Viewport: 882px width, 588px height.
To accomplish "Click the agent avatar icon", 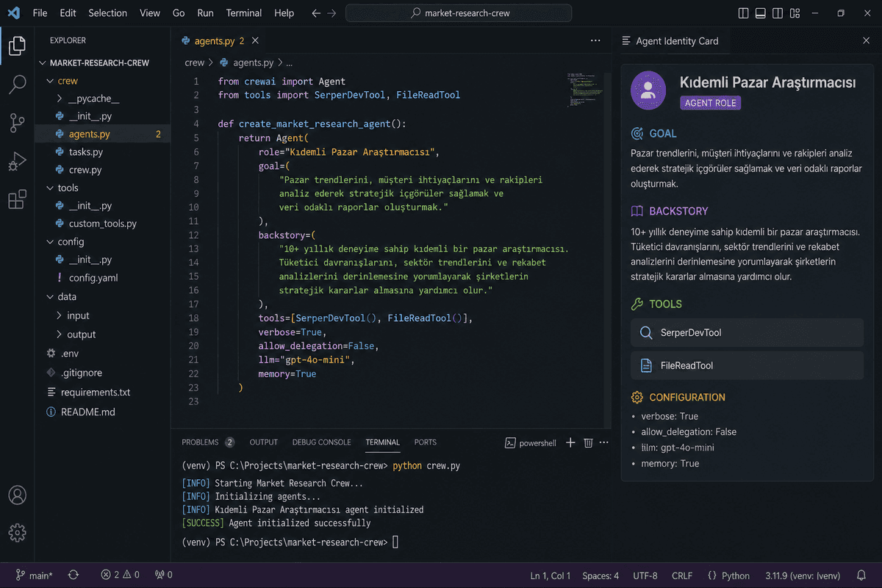I will (x=648, y=90).
